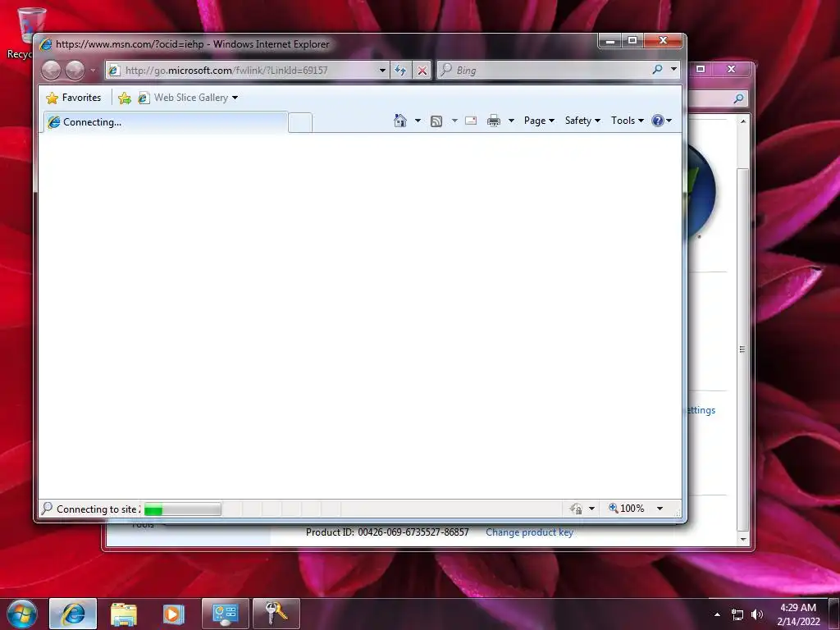Click the search magnifier button
Viewport: 840px width, 630px height.
point(657,70)
